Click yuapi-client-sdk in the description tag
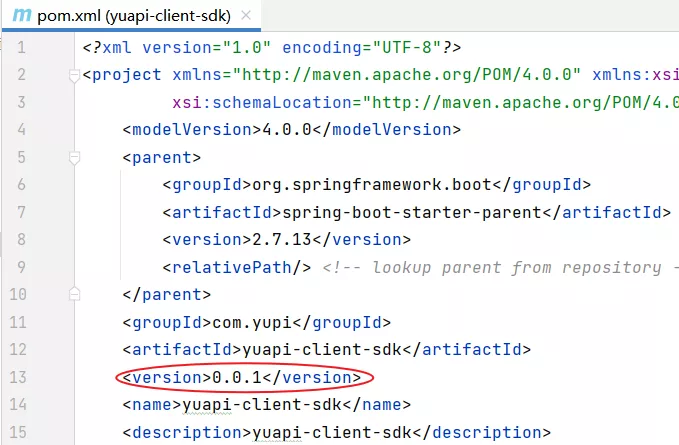The image size is (679, 445). click(332, 432)
